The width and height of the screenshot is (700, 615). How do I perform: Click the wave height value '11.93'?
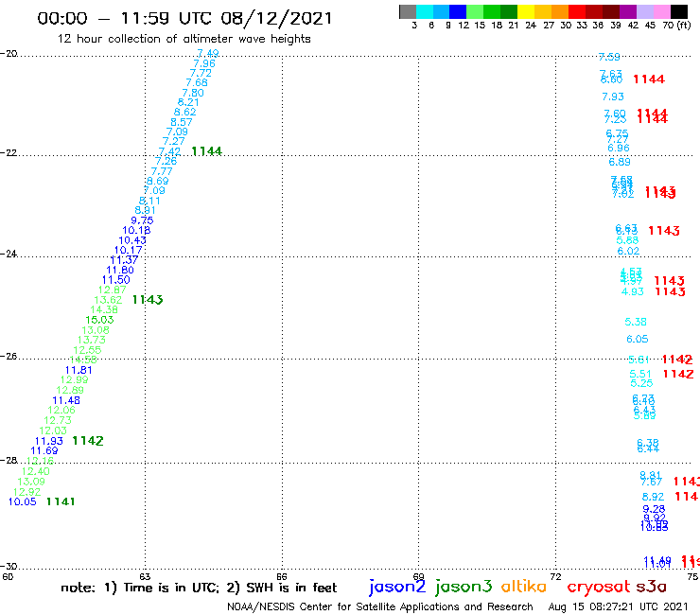(49, 441)
